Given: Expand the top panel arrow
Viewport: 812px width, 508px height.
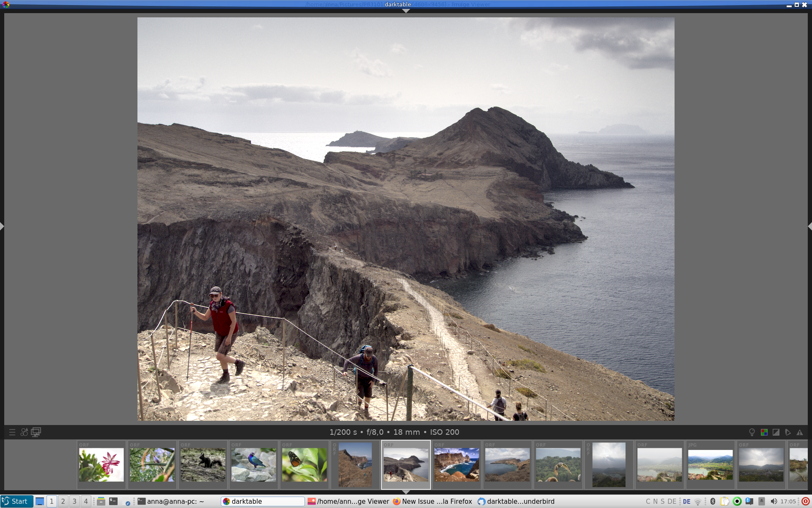Looking at the screenshot, I should (x=406, y=11).
